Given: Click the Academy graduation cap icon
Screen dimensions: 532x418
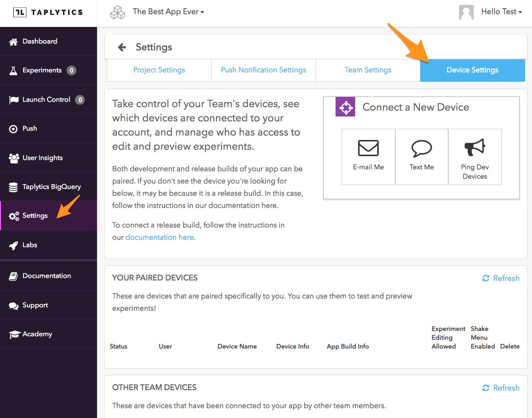Looking at the screenshot, I should [14, 335].
